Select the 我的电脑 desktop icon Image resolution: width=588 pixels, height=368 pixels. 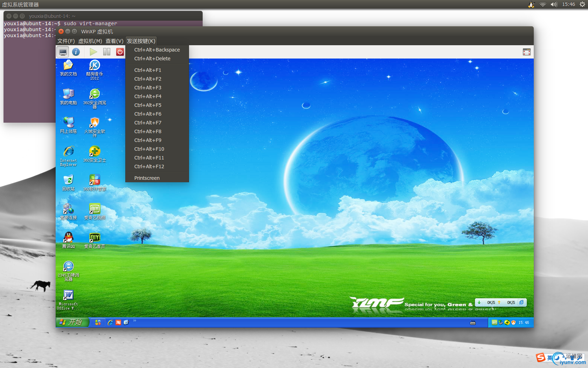coord(68,97)
